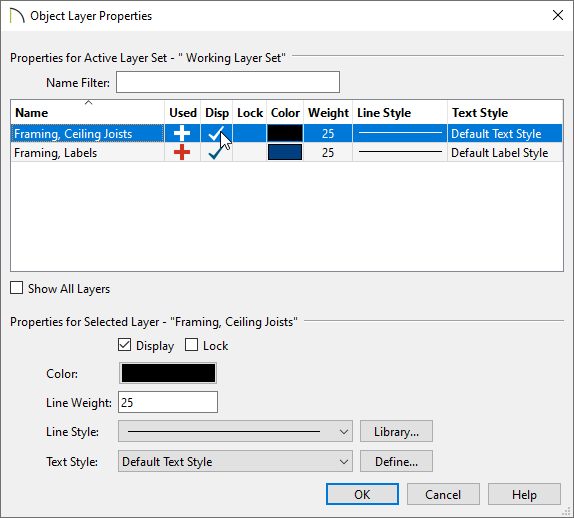Viewport: 574px width, 518px height.
Task: Click the Lock cell for Framing, Ceiling Joists
Action: coord(250,133)
